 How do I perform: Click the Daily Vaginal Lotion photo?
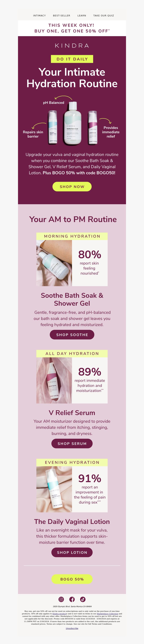[x=54, y=489]
